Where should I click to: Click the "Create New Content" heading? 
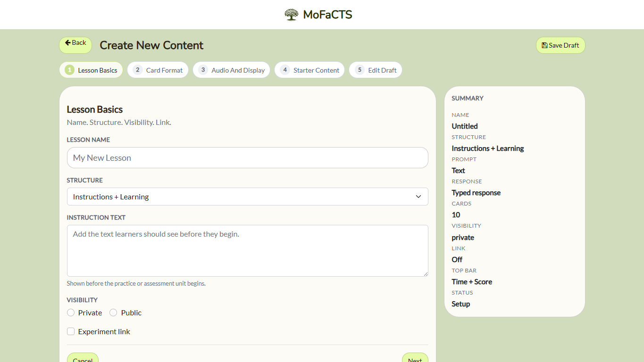click(x=151, y=45)
